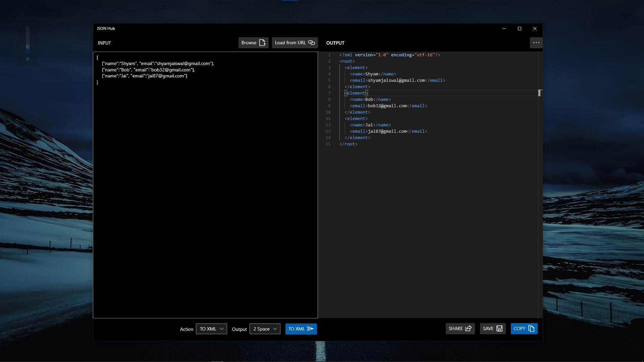
Task: Click the COPY clipboard icon
Action: point(531,328)
